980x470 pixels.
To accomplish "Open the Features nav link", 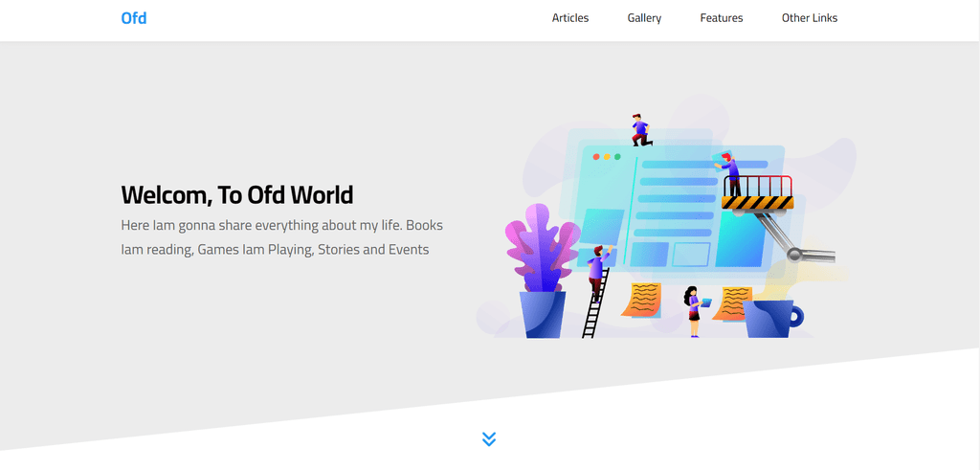I will pyautogui.click(x=722, y=18).
